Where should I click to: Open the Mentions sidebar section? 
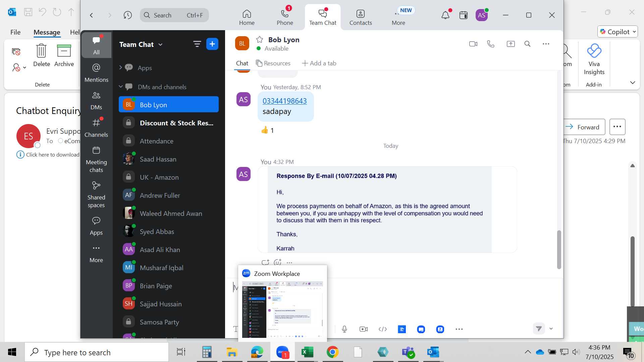(x=96, y=73)
